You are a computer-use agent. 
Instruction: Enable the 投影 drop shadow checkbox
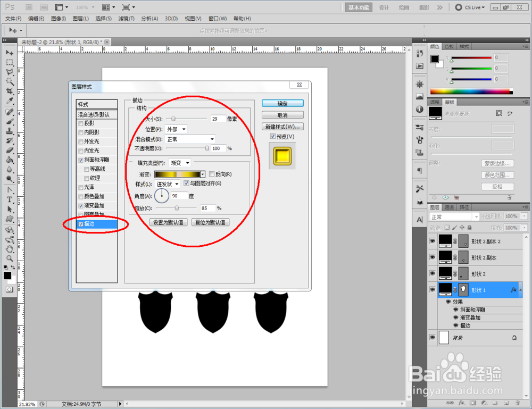click(81, 123)
